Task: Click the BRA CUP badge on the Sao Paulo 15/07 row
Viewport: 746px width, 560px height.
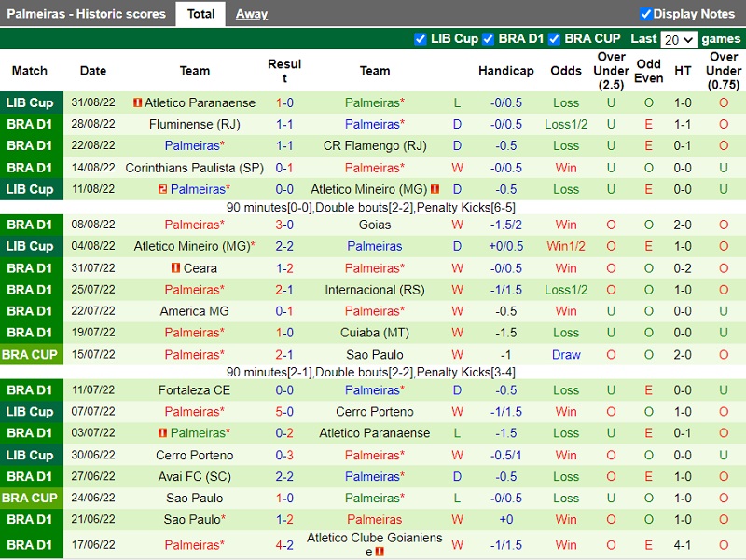Action: [x=29, y=354]
